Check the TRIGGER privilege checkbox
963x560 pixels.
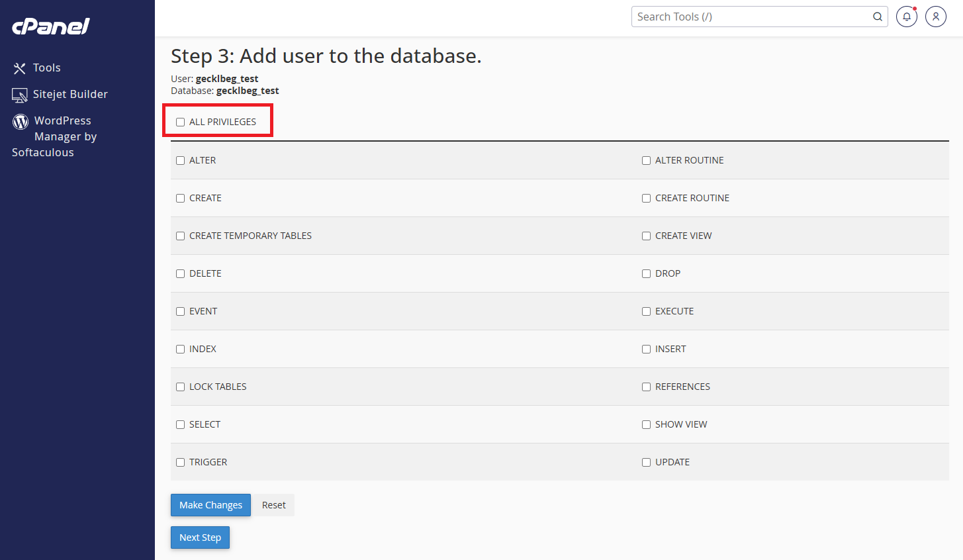180,462
